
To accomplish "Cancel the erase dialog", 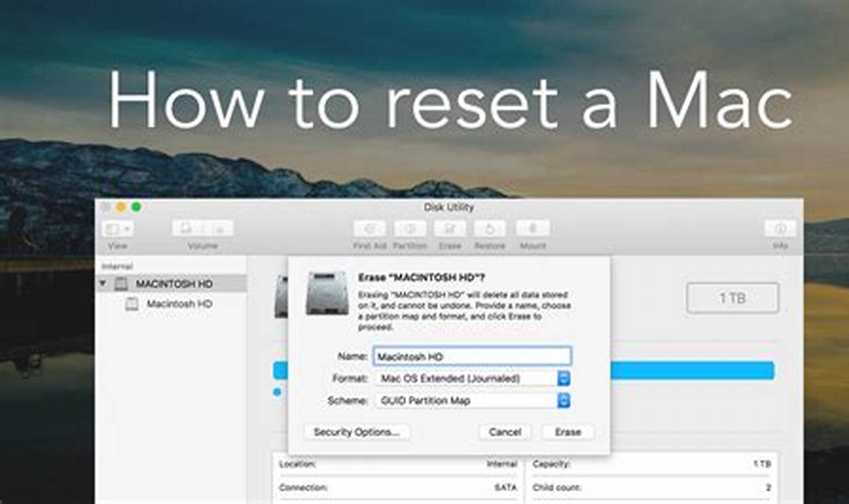I will (505, 432).
